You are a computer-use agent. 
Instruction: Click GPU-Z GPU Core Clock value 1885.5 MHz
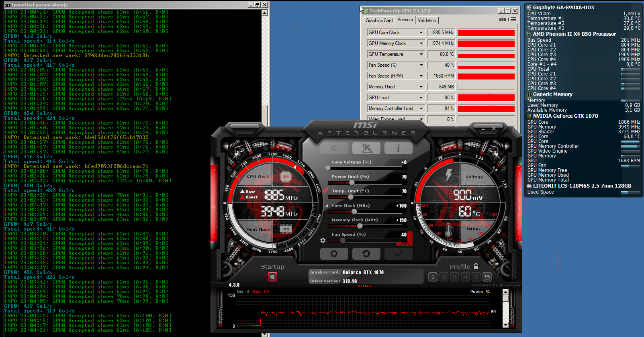(x=442, y=33)
